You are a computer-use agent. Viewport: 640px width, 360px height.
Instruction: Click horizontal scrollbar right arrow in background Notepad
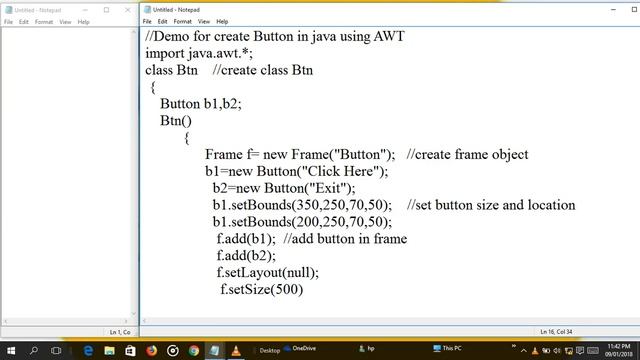(x=126, y=321)
